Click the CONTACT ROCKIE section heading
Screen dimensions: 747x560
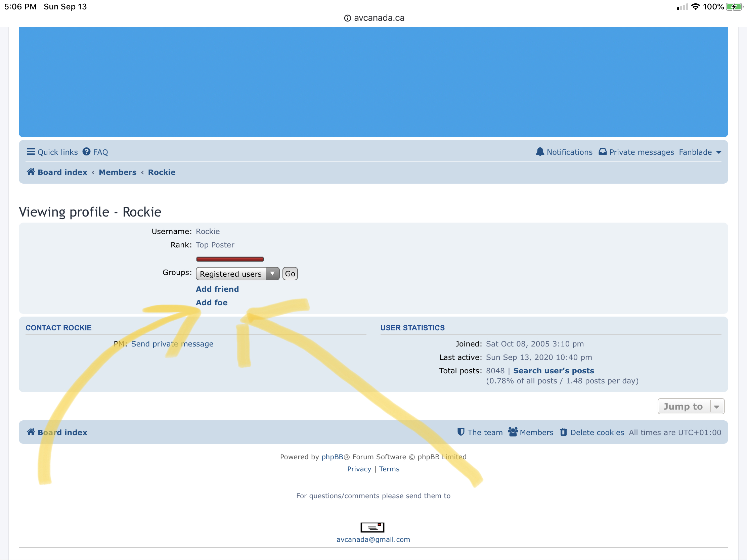(58, 328)
